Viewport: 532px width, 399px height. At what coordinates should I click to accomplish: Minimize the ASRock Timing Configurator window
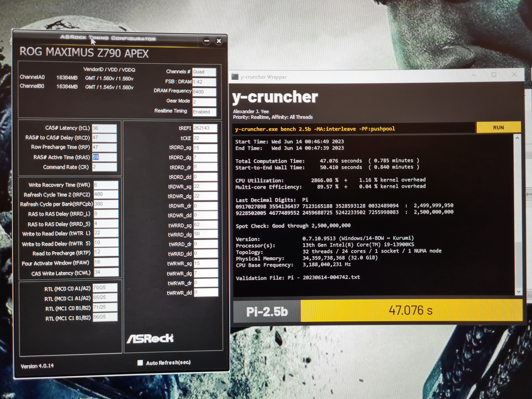206,41
